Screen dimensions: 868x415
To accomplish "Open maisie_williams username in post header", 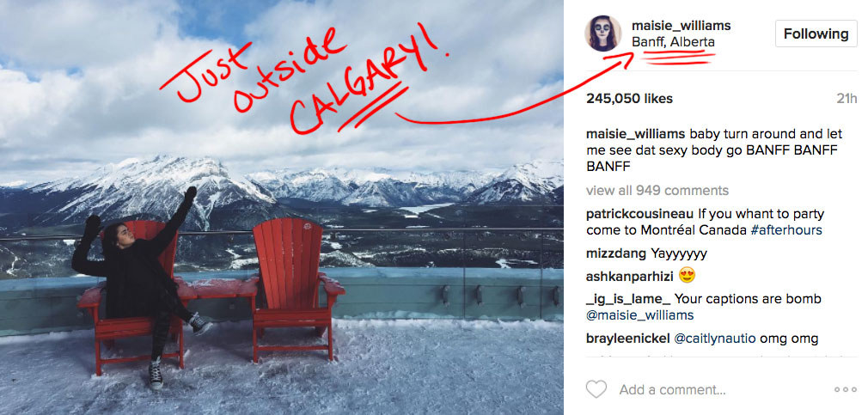I will point(681,26).
